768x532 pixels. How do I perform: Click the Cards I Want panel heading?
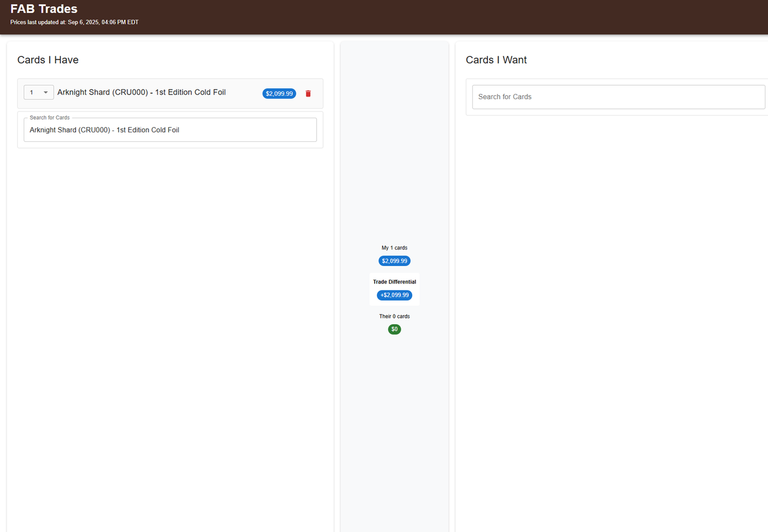click(x=497, y=59)
